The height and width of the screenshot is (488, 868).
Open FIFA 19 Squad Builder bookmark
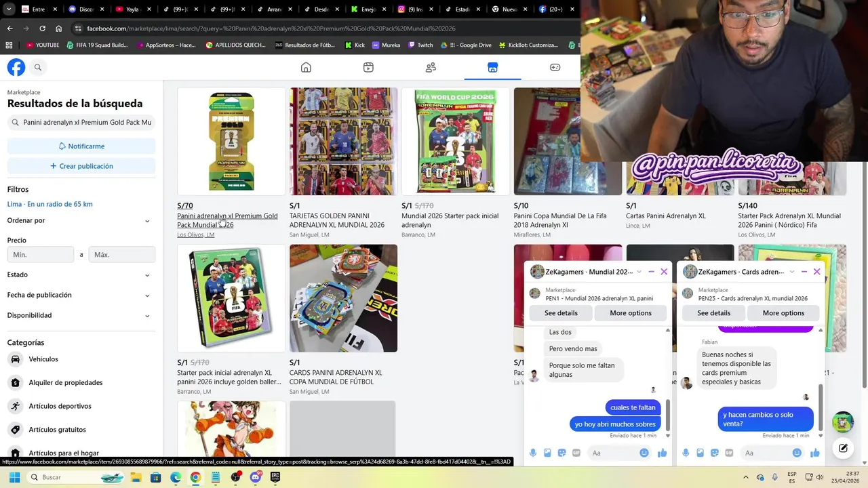tap(97, 45)
